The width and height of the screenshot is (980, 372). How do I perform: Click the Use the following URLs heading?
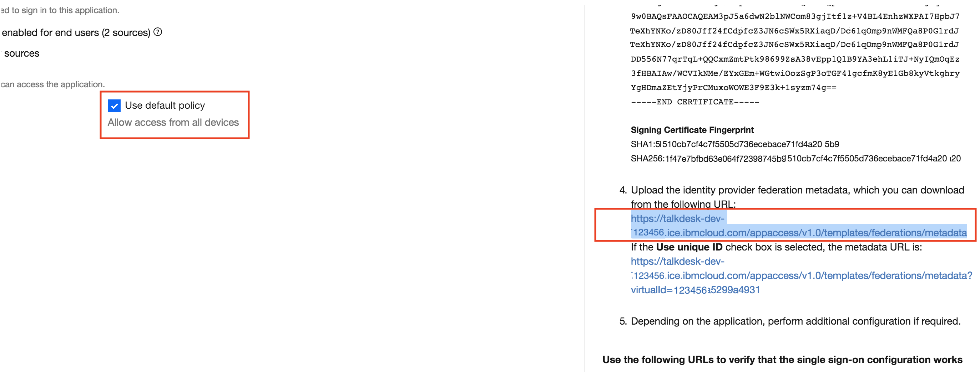(x=782, y=360)
